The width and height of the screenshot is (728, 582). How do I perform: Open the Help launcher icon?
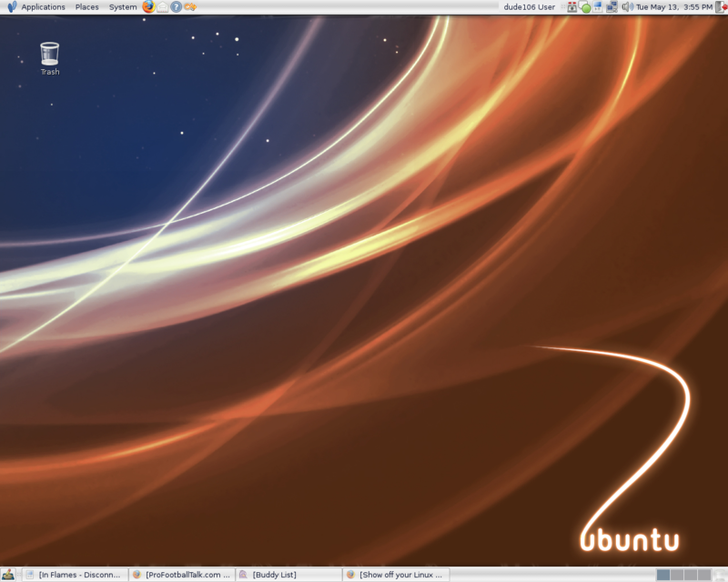coord(176,7)
